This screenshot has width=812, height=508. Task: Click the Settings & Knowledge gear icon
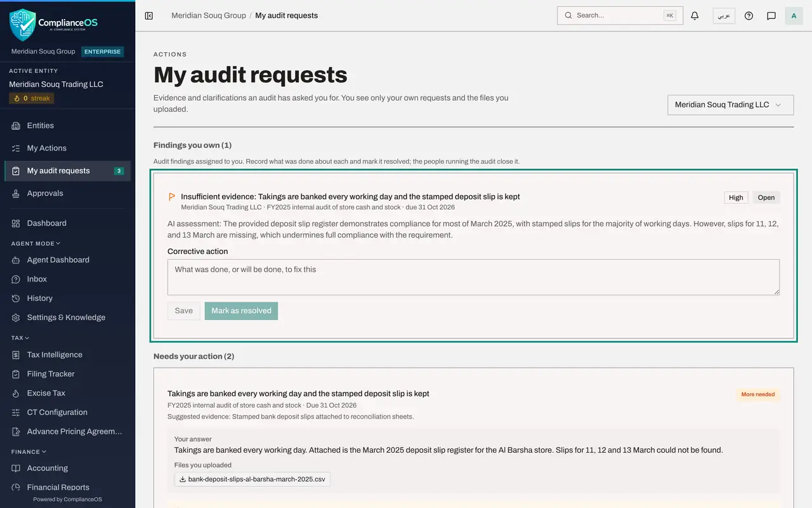16,317
